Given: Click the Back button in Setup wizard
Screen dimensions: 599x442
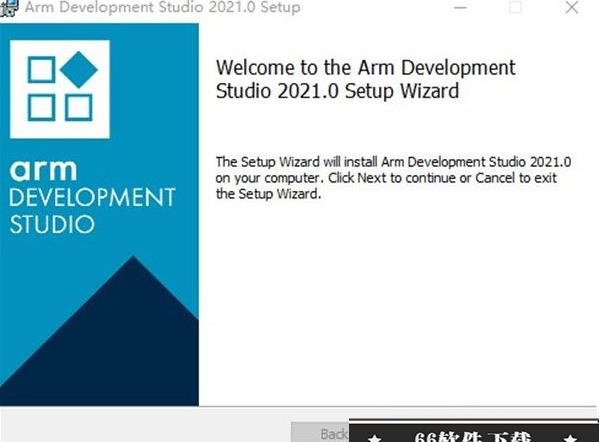Looking at the screenshot, I should 321,432.
